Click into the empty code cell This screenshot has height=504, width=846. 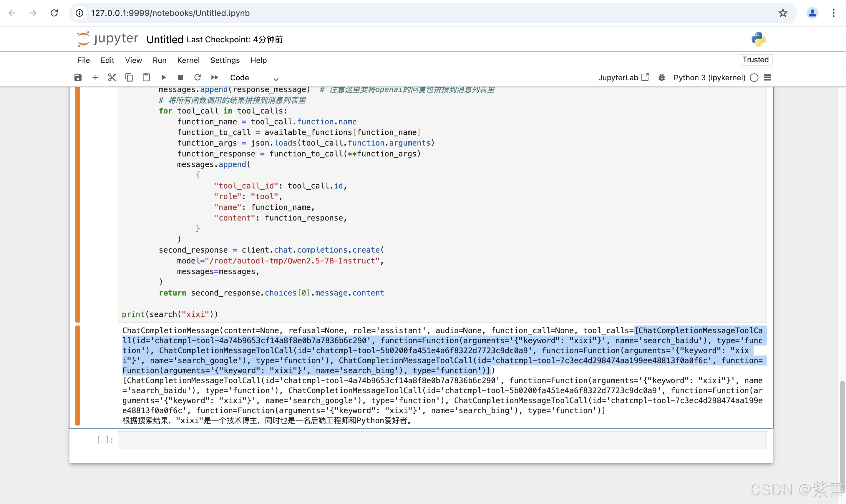(442, 440)
